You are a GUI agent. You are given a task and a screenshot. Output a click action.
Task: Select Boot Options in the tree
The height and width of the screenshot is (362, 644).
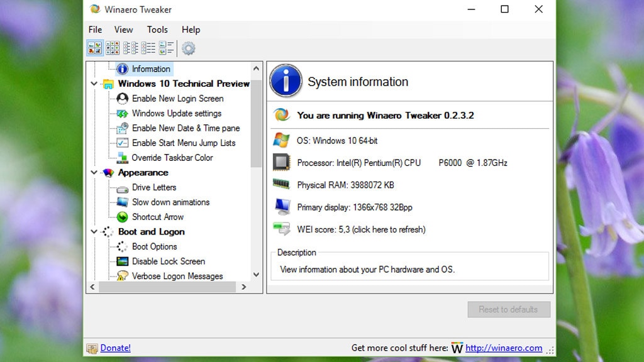[x=155, y=246]
